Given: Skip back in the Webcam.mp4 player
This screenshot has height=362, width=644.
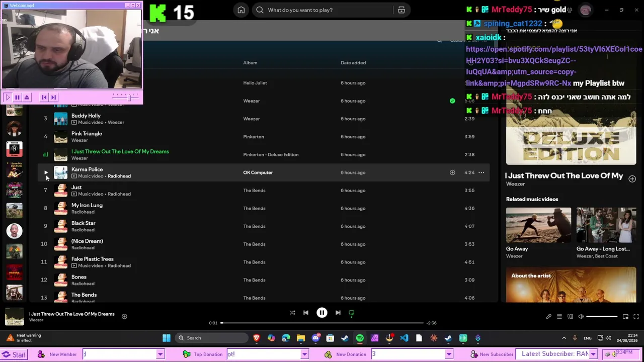Looking at the screenshot, I should (x=44, y=98).
